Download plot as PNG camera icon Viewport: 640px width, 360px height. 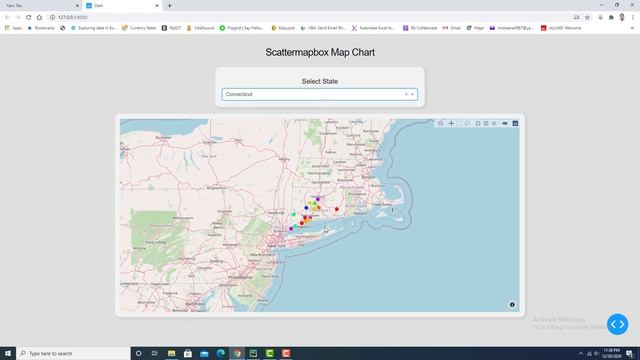click(x=440, y=123)
